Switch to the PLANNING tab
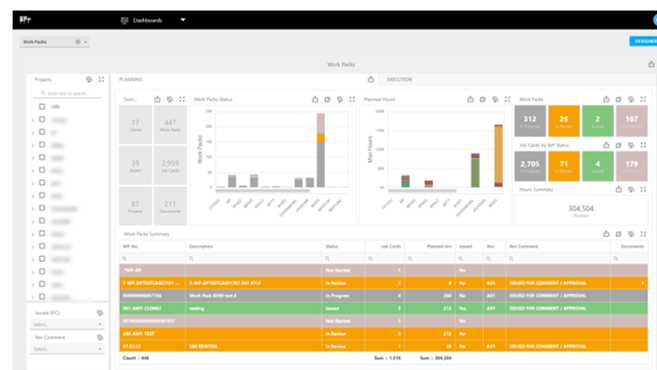 (131, 79)
